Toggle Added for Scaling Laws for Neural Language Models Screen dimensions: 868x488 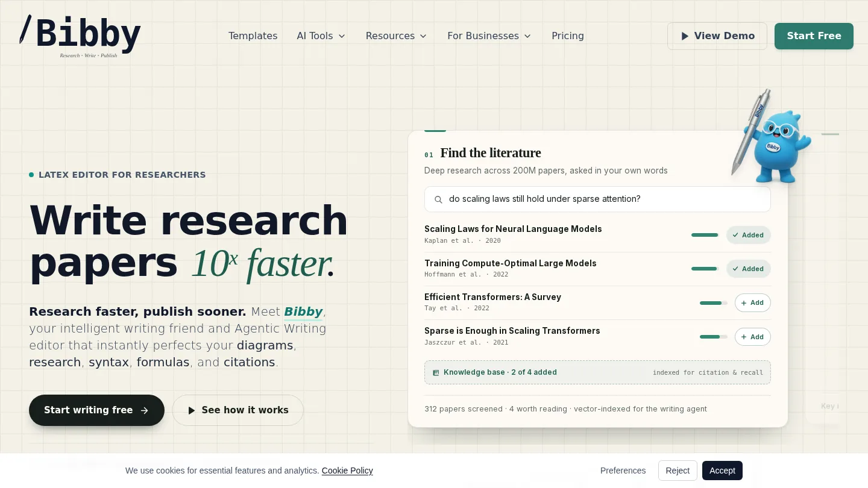(x=748, y=235)
